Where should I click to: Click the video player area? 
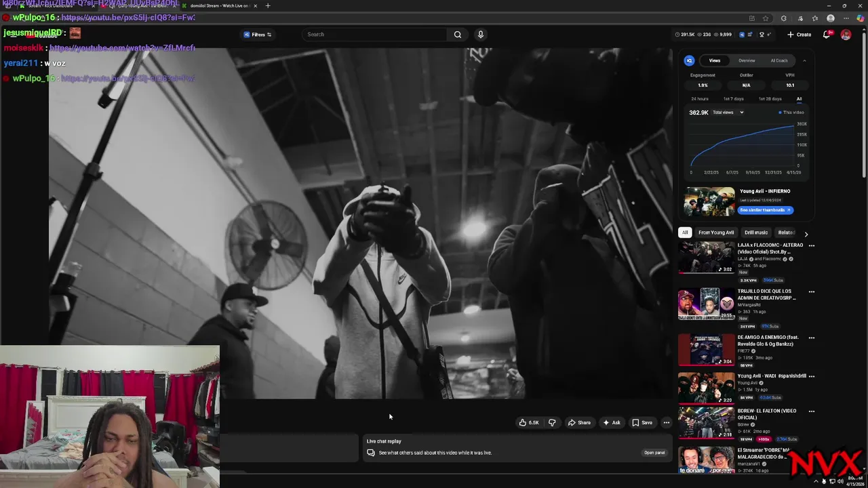(359, 224)
